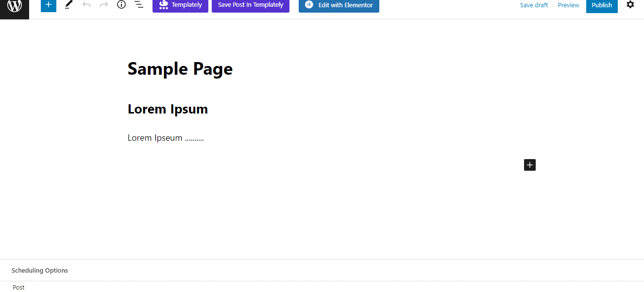Open Templately from its toolbar button
Viewport: 644px width, 292px height.
(x=180, y=4)
